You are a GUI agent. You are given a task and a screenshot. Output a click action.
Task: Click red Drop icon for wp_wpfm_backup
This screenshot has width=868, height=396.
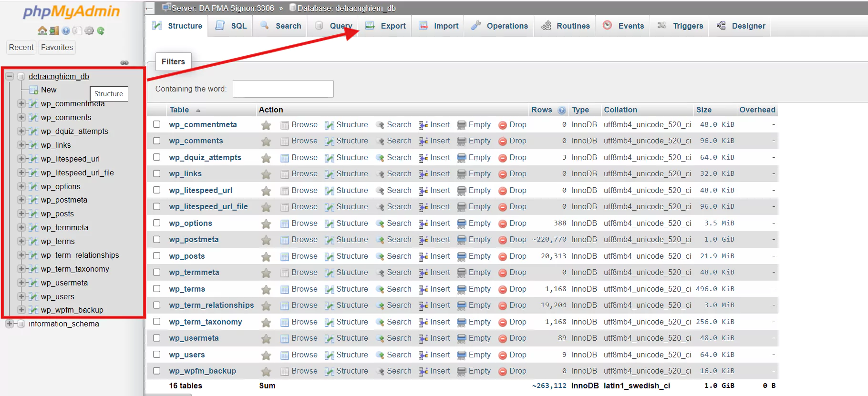[503, 371]
